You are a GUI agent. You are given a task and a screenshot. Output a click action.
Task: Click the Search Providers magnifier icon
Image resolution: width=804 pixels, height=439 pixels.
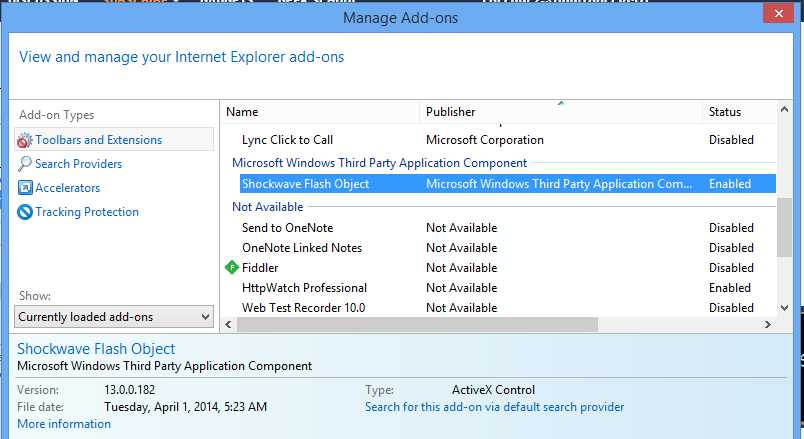[x=24, y=164]
